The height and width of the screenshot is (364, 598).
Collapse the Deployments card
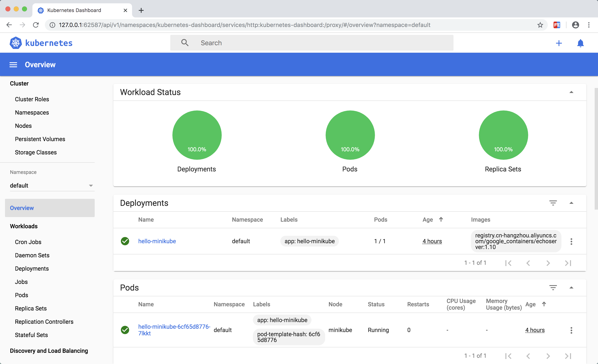point(571,203)
